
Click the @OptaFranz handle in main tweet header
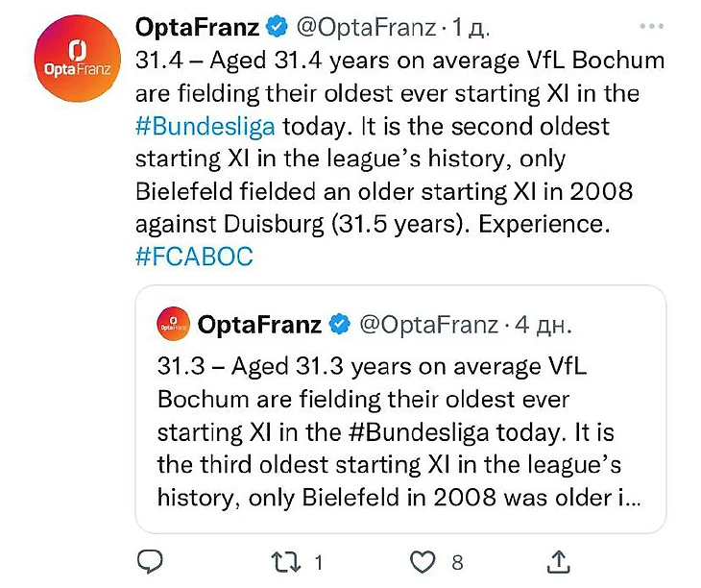point(357,27)
